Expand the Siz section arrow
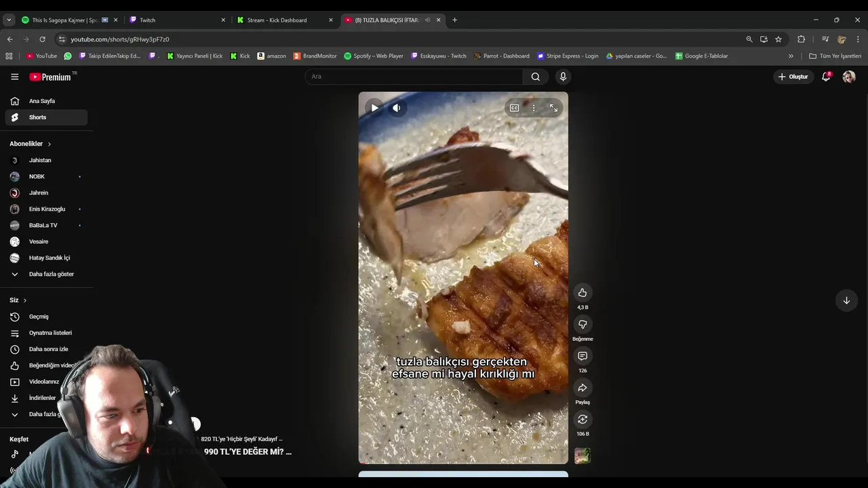868x488 pixels. pyautogui.click(x=25, y=300)
